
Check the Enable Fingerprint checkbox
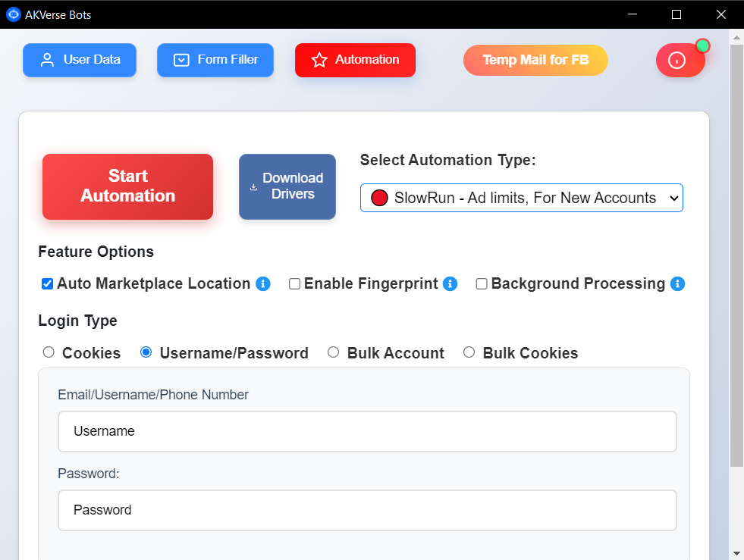295,283
